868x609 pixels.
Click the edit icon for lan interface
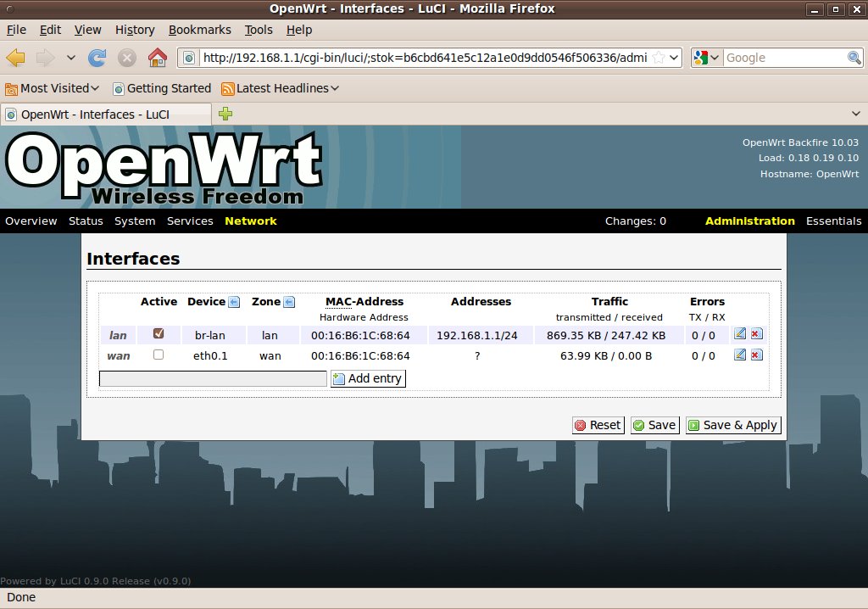(740, 334)
